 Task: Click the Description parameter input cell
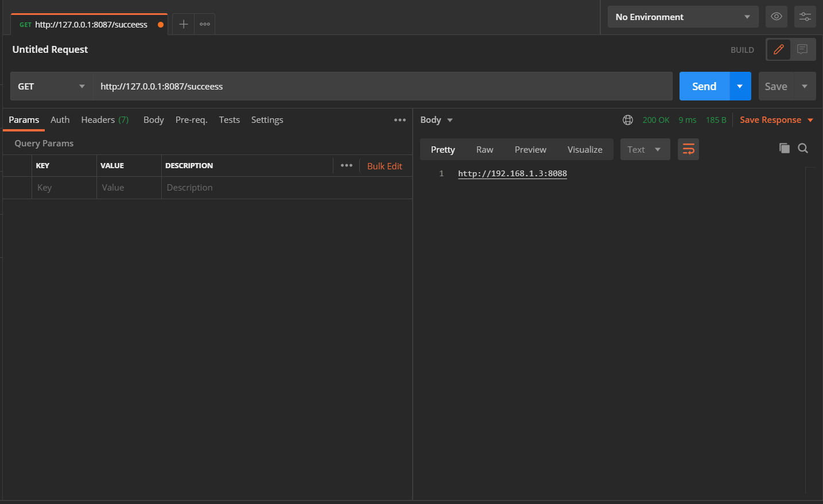pos(287,188)
